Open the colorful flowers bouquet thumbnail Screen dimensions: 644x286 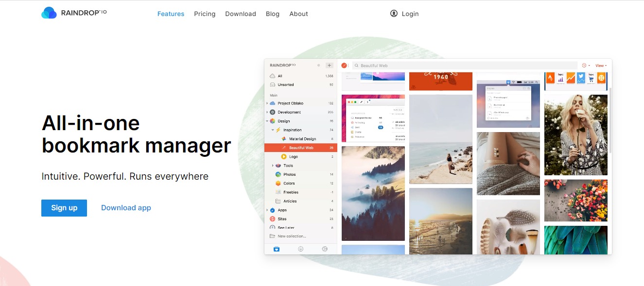pos(576,201)
